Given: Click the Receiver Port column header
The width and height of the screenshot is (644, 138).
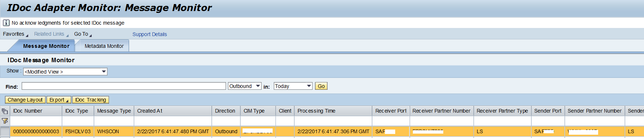Looking at the screenshot, I should [x=391, y=111].
